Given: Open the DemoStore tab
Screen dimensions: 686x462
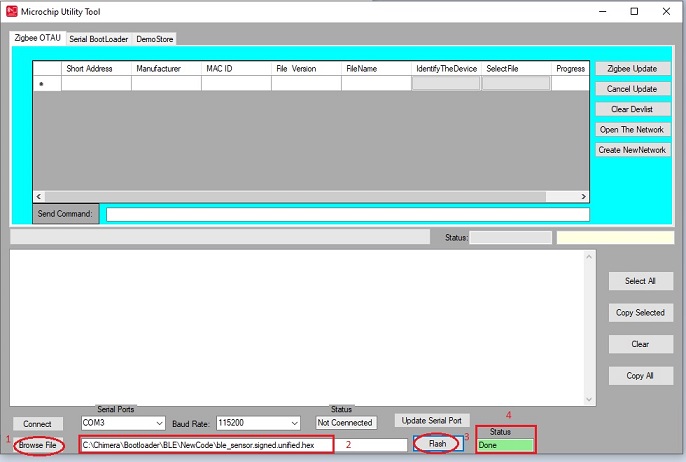Looking at the screenshot, I should (155, 39).
